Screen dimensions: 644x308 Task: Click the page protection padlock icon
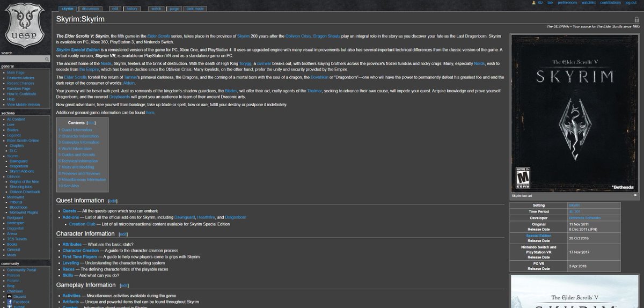pyautogui.click(x=636, y=19)
